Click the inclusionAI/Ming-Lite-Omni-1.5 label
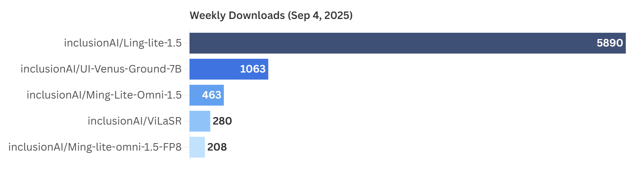Viewport: 644px width, 174px height. pyautogui.click(x=104, y=95)
